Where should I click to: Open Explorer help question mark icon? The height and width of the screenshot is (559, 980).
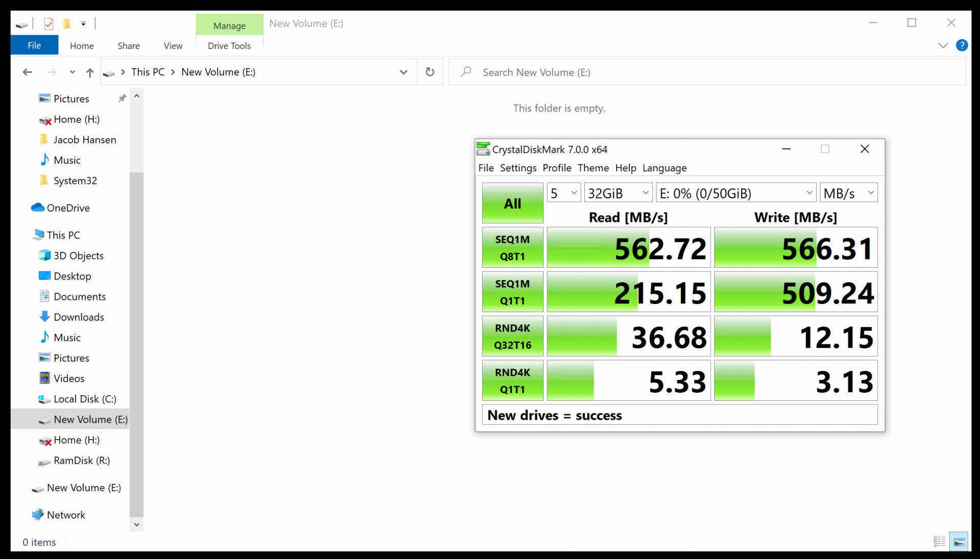click(x=962, y=45)
